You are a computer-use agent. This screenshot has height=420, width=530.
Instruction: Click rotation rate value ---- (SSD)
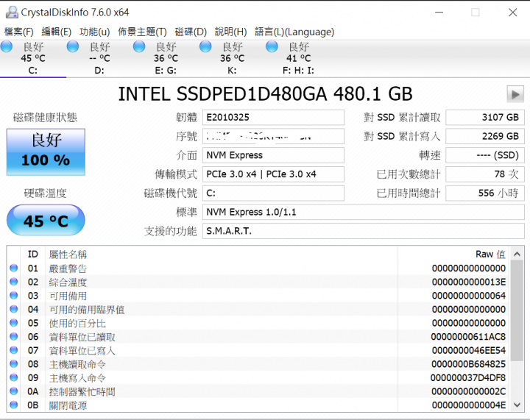[x=485, y=155]
